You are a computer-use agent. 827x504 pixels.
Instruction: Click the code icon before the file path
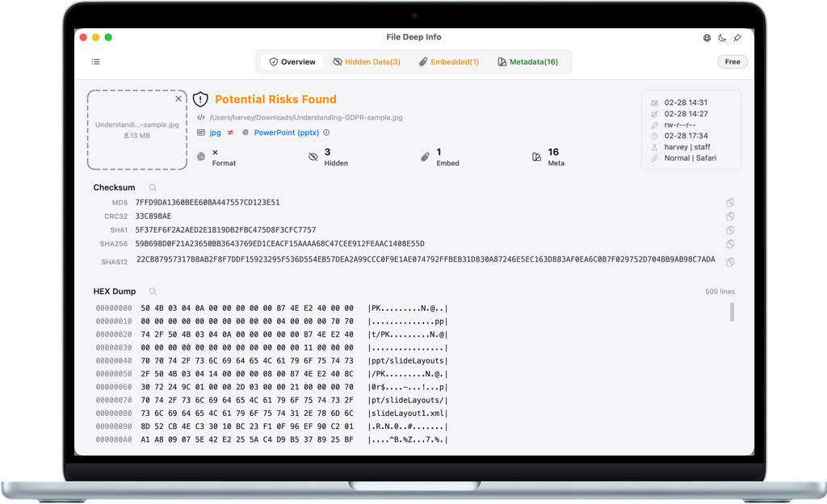[x=201, y=117]
